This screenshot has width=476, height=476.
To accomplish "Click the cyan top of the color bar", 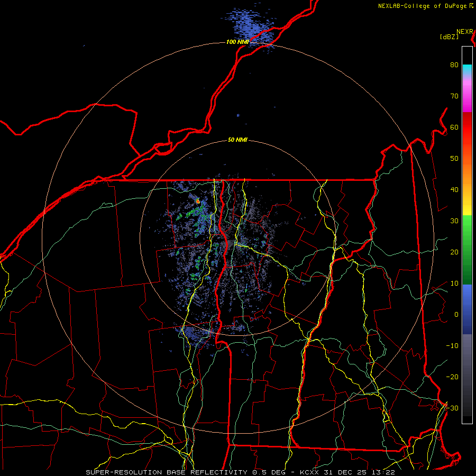I will tap(467, 69).
